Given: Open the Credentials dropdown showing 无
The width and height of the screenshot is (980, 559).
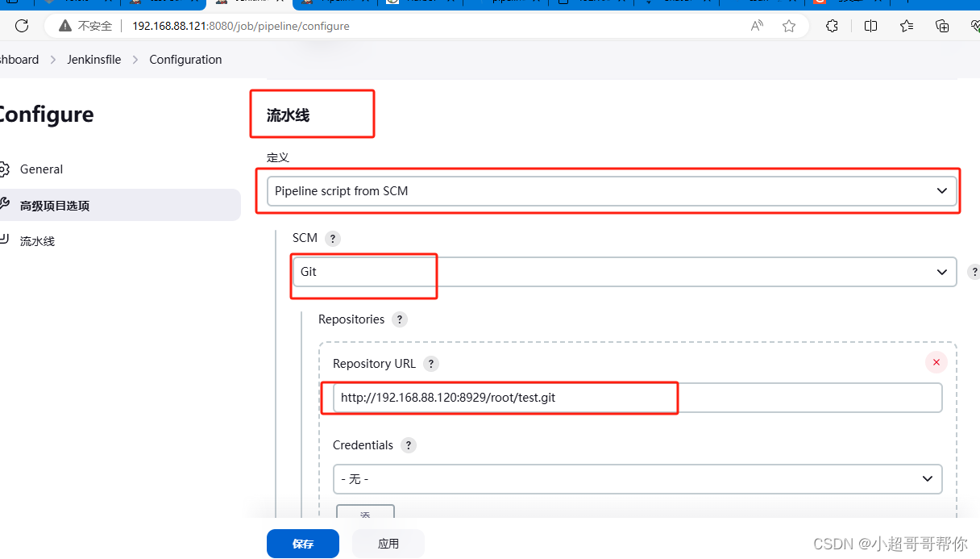Looking at the screenshot, I should click(x=637, y=478).
